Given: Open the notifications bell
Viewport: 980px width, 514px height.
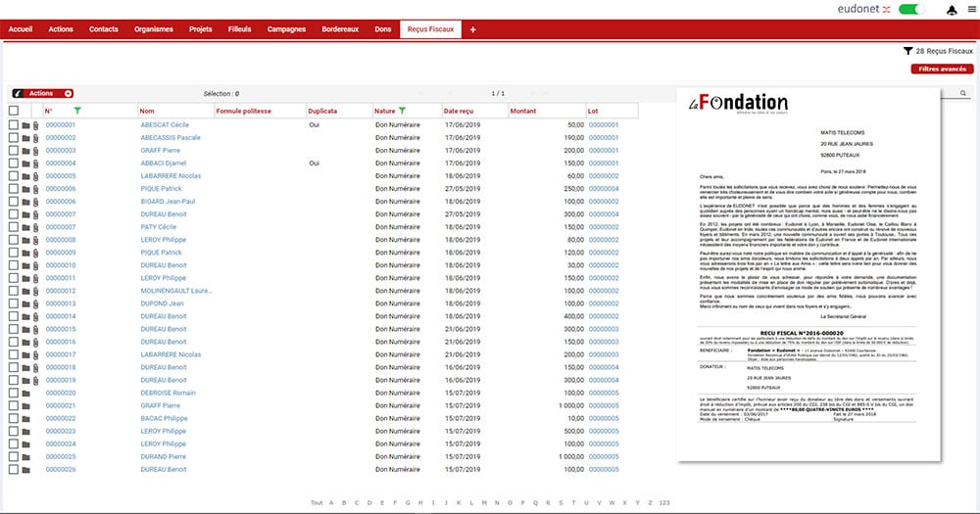Looking at the screenshot, I should 952,10.
